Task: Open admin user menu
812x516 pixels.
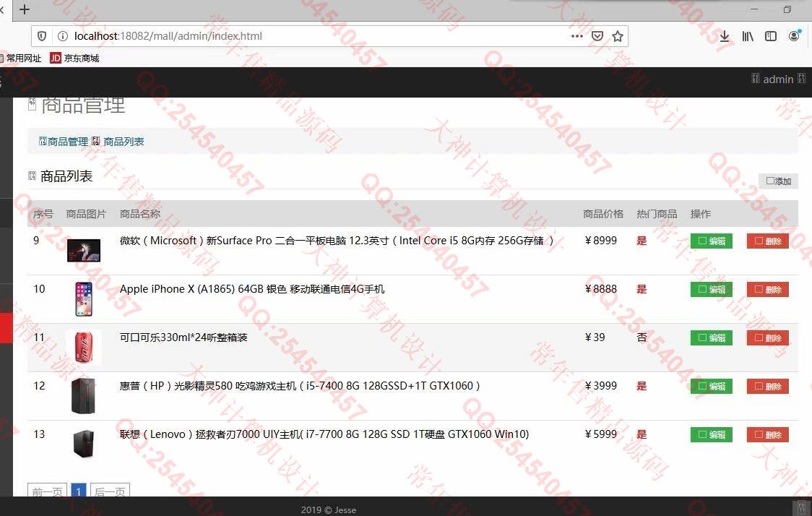Action: point(778,79)
